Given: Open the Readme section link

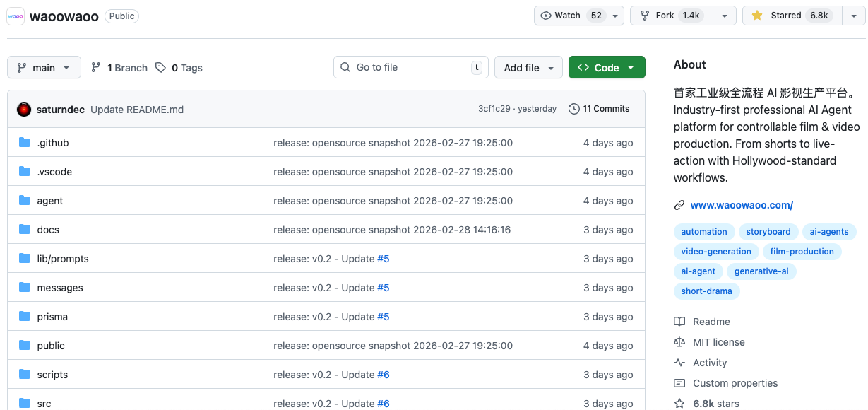Looking at the screenshot, I should pos(711,322).
